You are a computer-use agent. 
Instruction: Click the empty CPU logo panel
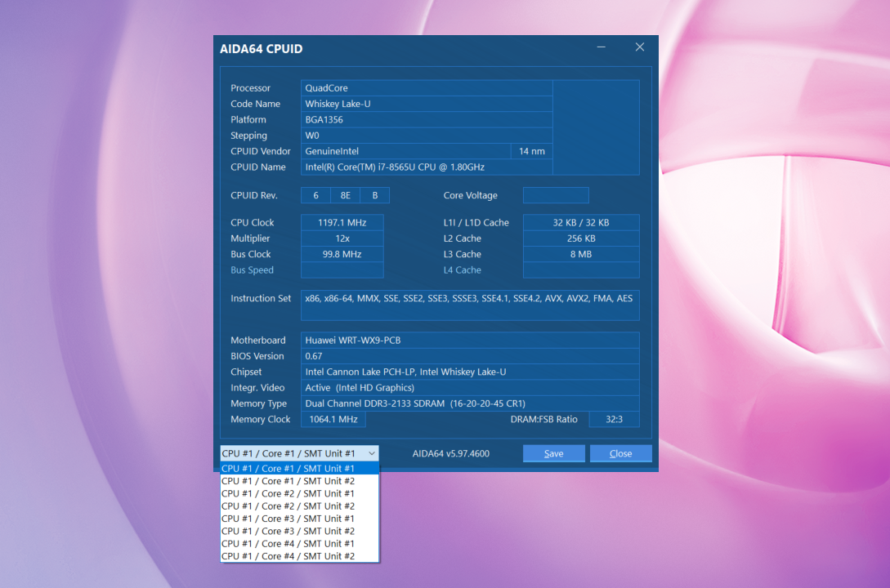[x=596, y=127]
